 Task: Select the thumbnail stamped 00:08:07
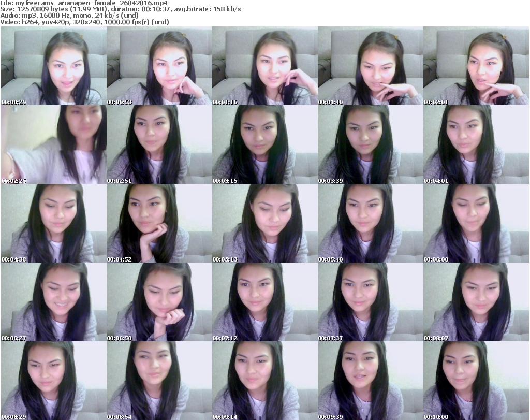pyautogui.click(x=476, y=302)
